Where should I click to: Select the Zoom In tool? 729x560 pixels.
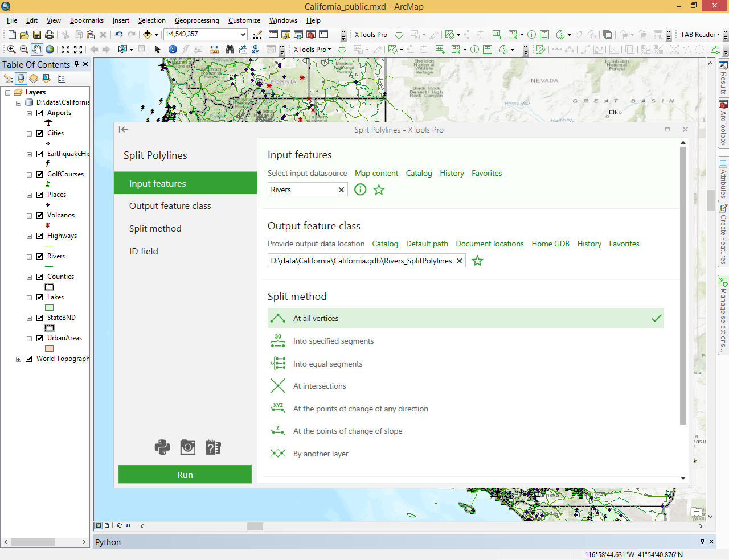pos(11,50)
